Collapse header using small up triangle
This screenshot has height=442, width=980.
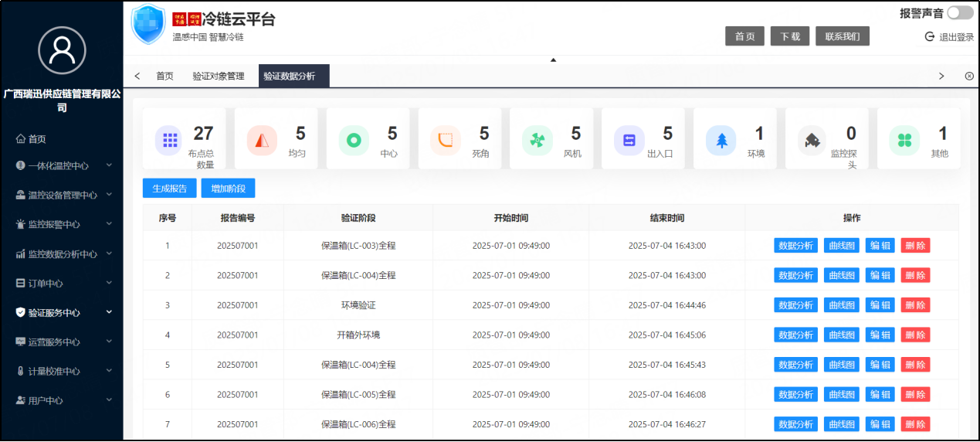tap(553, 59)
